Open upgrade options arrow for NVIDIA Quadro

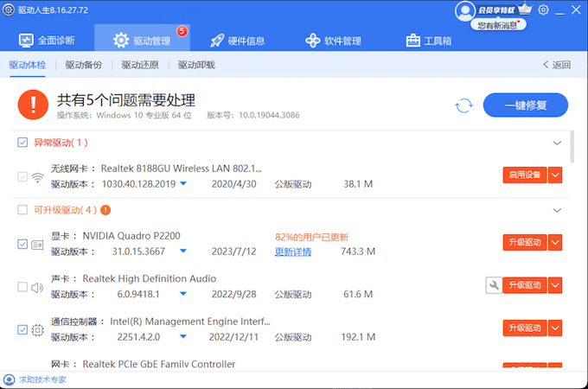click(555, 243)
